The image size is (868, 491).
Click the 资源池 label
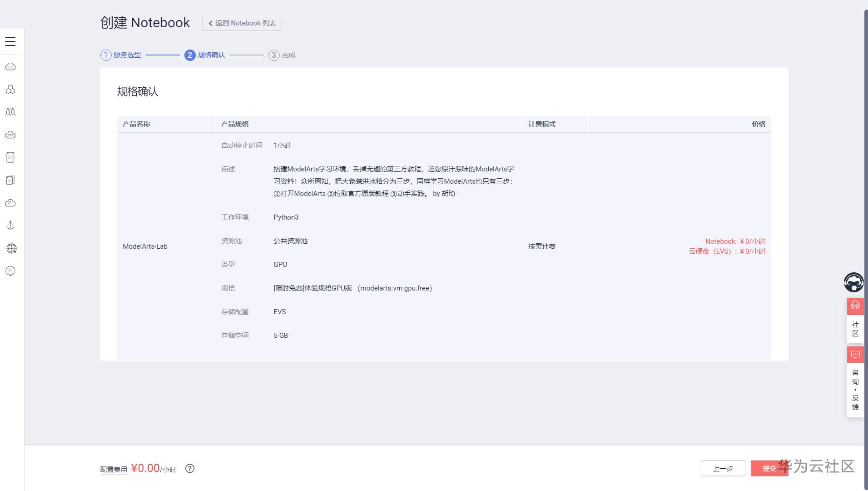(x=232, y=241)
